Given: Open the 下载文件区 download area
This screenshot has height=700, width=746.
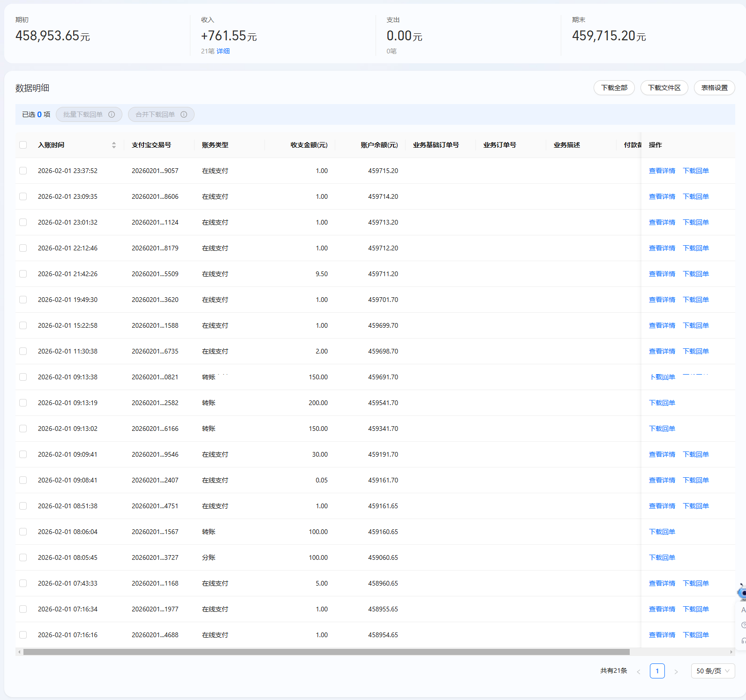Looking at the screenshot, I should click(x=664, y=88).
